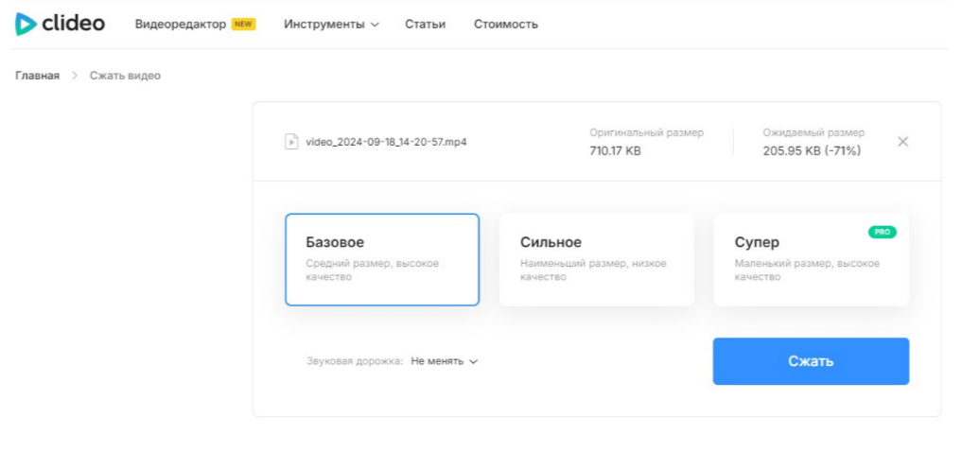
Task: Click Наименьший размер, низкое качество description
Action: [x=593, y=270]
